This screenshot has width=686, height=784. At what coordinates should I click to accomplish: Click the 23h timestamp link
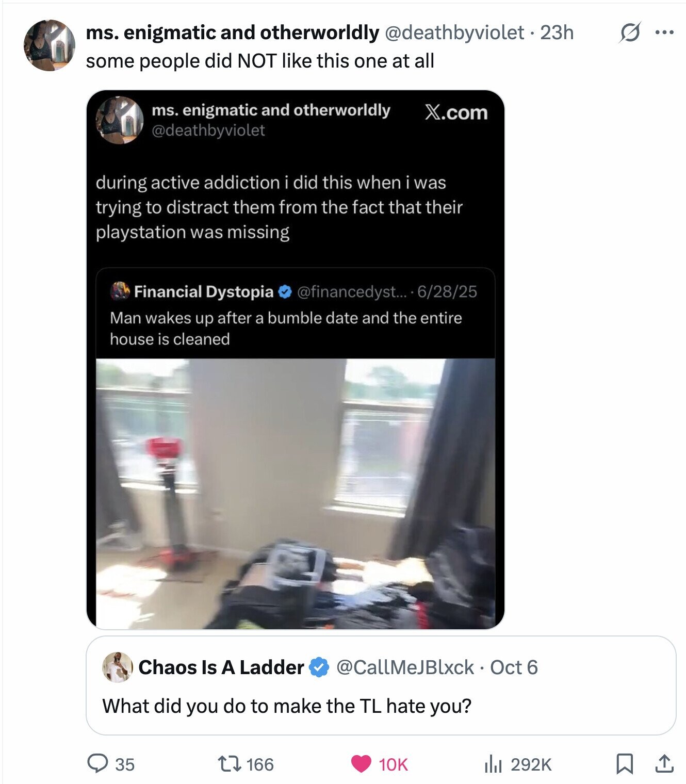pos(557,33)
